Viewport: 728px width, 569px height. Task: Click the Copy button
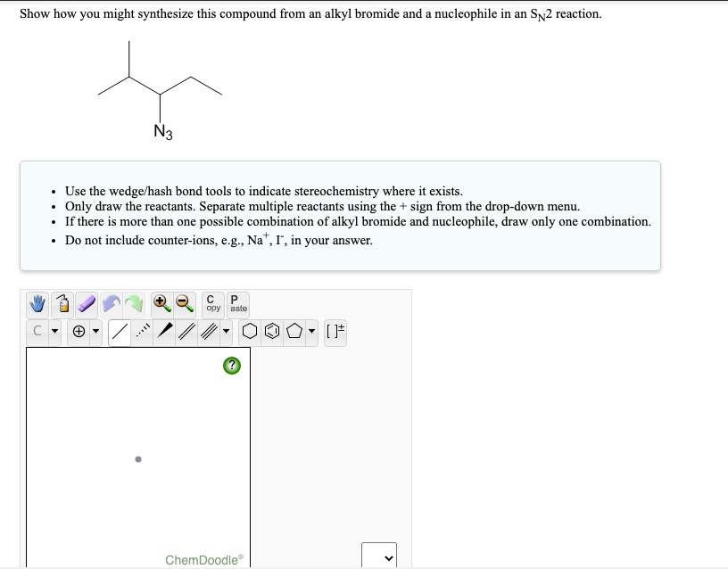click(x=211, y=304)
